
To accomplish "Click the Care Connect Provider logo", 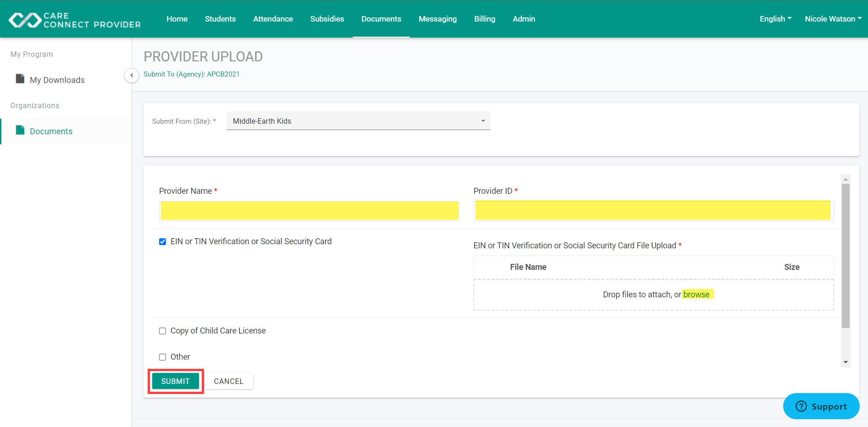I will [x=75, y=20].
